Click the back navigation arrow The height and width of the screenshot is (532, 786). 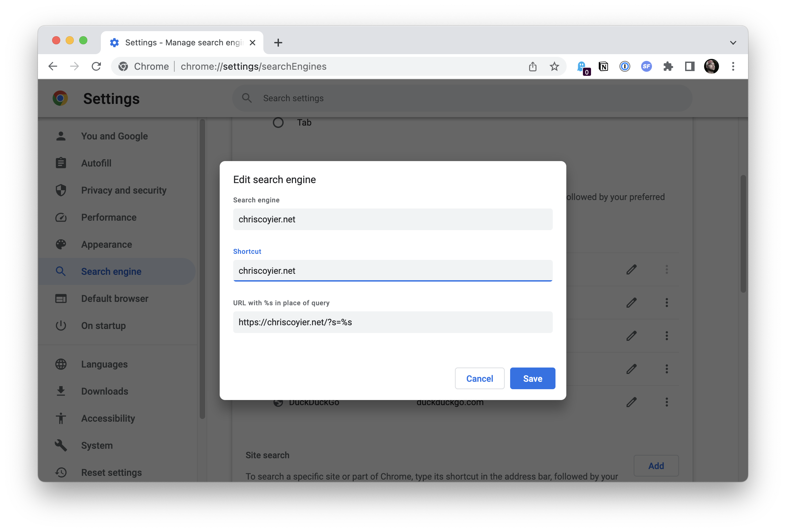[x=53, y=66]
